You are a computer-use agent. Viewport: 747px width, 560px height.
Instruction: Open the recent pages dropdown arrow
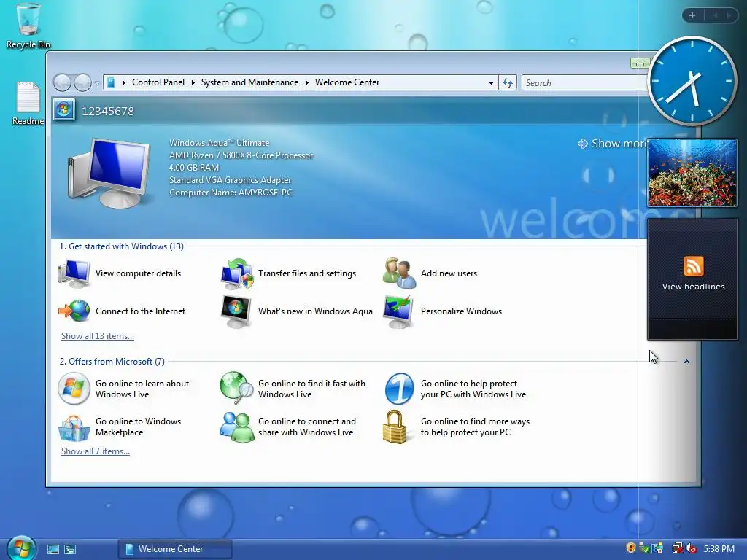(x=97, y=83)
